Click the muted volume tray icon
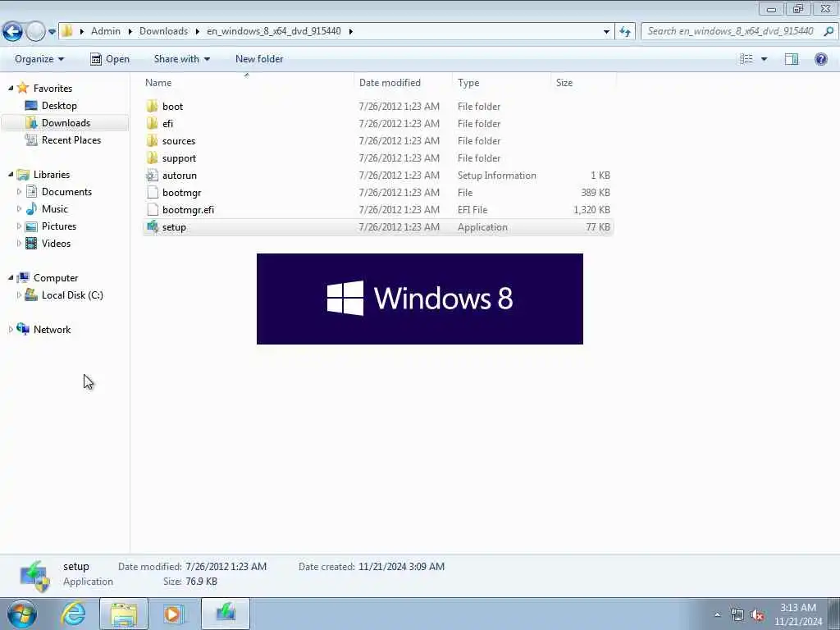This screenshot has height=630, width=840. click(x=757, y=614)
